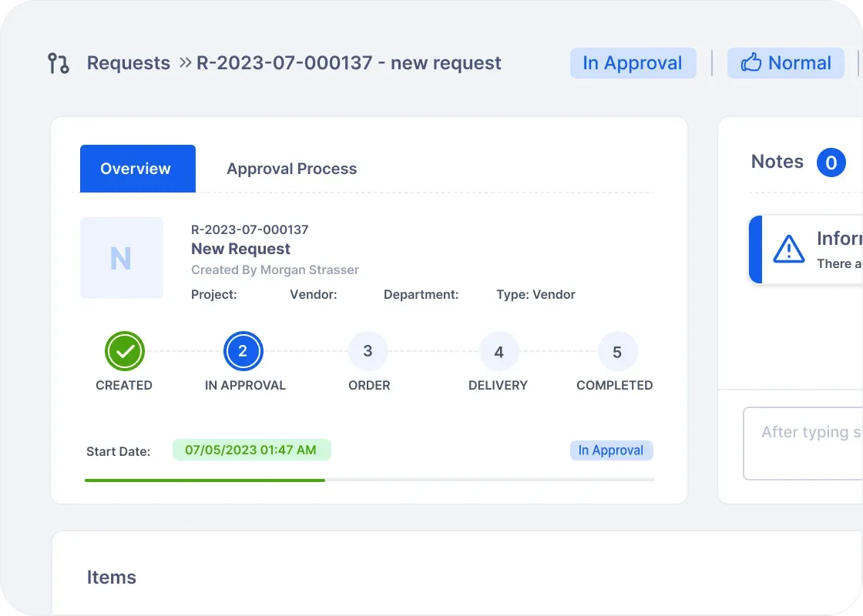Switch to the Overview tab

[138, 169]
